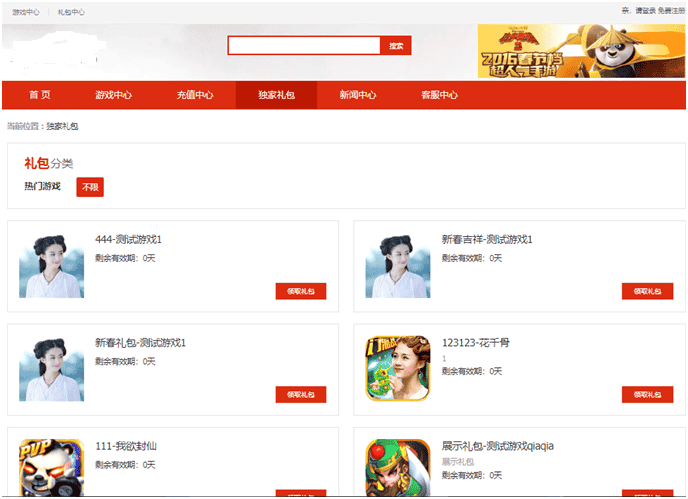This screenshot has width=688, height=499.
Task: Claim the gift for 新春吉祥-测试游戏1
Action: (x=647, y=291)
